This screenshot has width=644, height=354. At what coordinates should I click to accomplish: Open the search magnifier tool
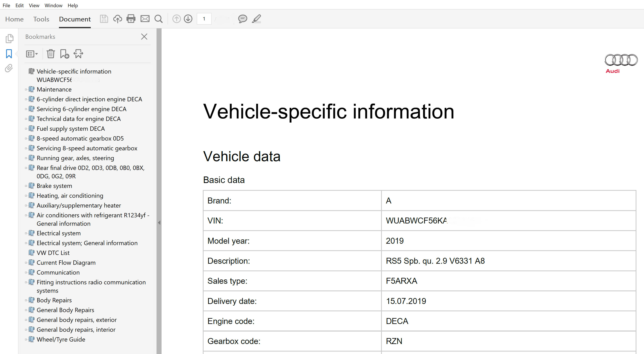pos(159,19)
